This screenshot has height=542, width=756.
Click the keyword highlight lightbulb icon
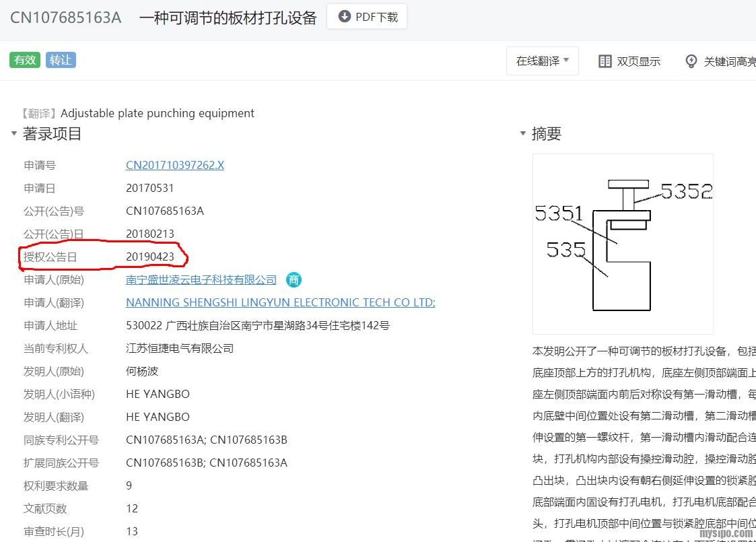(691, 61)
